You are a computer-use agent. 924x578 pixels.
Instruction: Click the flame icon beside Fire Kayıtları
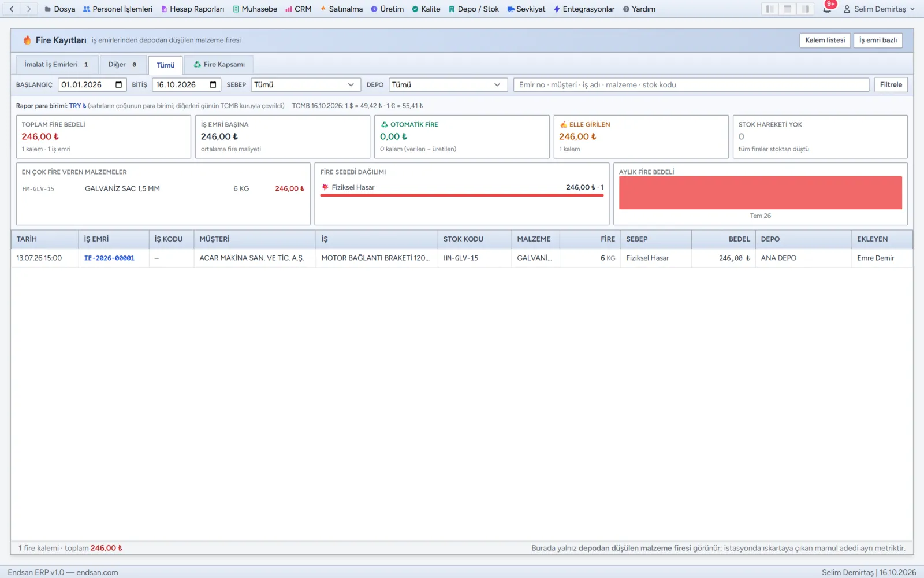pos(27,40)
